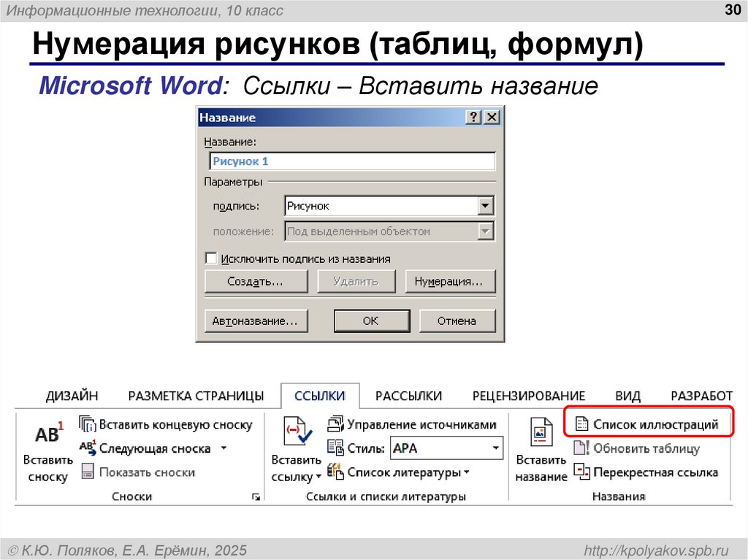Click the Список иллюстраций label
Screen dimensions: 748x560
655,424
